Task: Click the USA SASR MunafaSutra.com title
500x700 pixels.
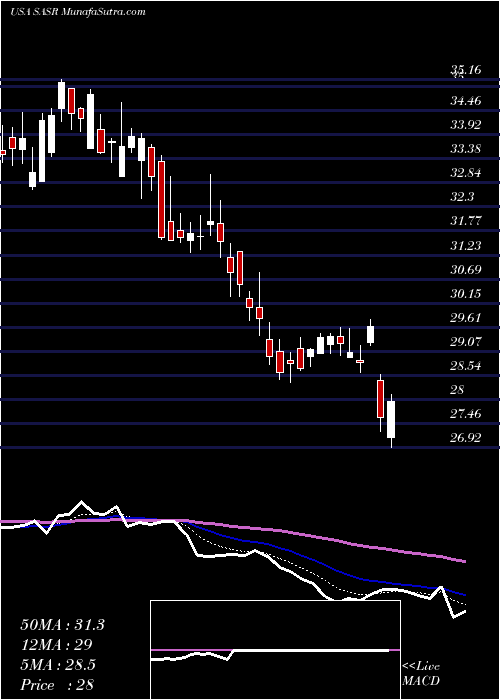Action: tap(78, 12)
